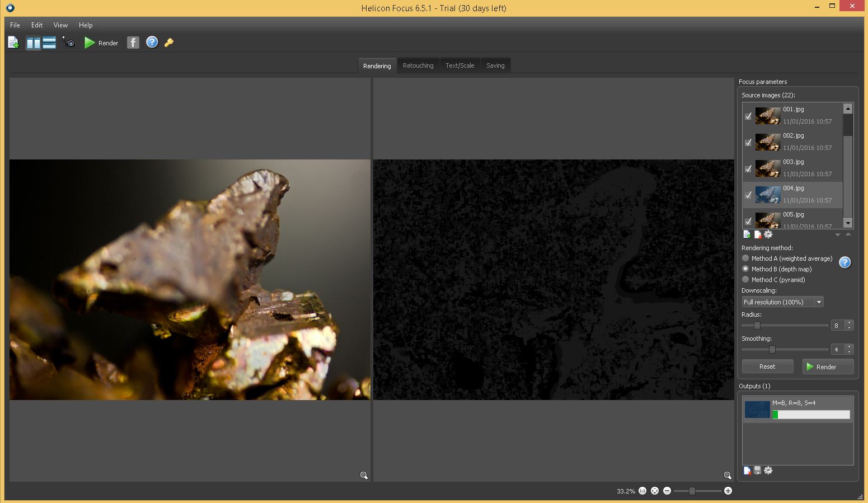Select 002.jpg thumbnail in source list
Image resolution: width=868 pixels, height=503 pixels.
click(x=768, y=142)
